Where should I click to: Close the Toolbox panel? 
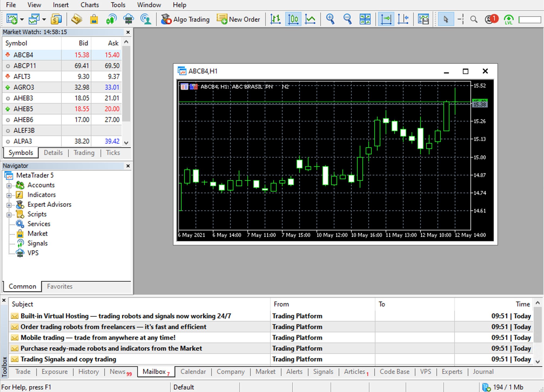(x=4, y=300)
